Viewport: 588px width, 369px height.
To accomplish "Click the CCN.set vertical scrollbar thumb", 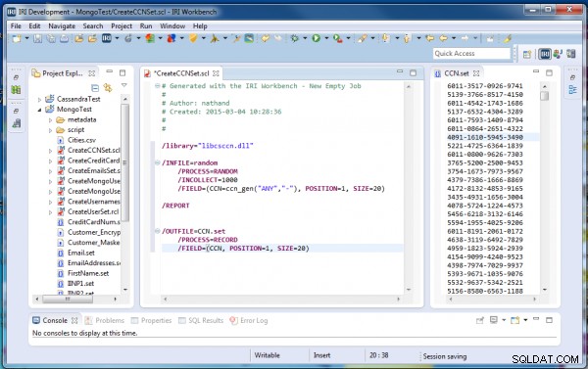I will point(545,96).
